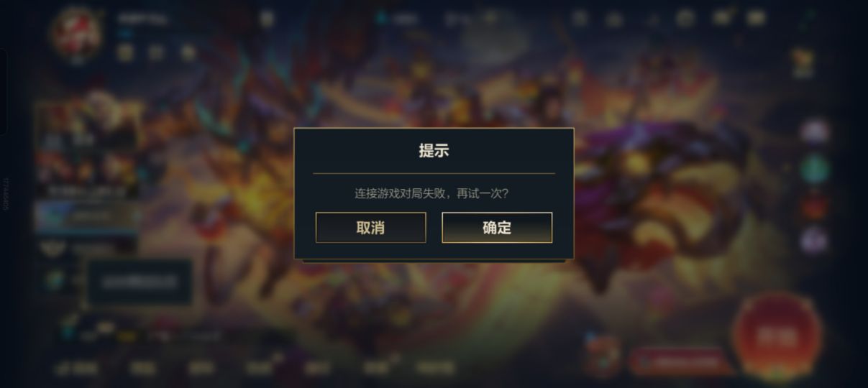Click the purple circular sidebar icon
Viewport: 868px width, 388px height.
click(814, 241)
